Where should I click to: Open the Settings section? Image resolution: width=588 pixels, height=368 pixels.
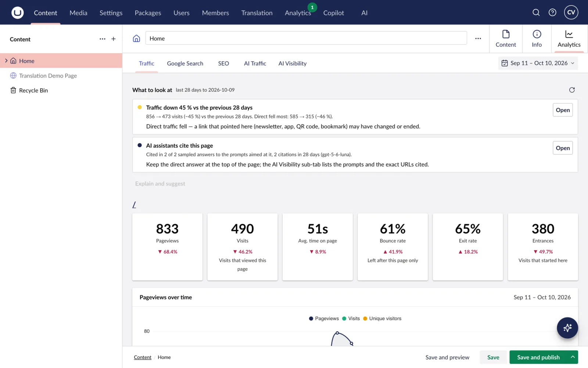[x=111, y=13]
